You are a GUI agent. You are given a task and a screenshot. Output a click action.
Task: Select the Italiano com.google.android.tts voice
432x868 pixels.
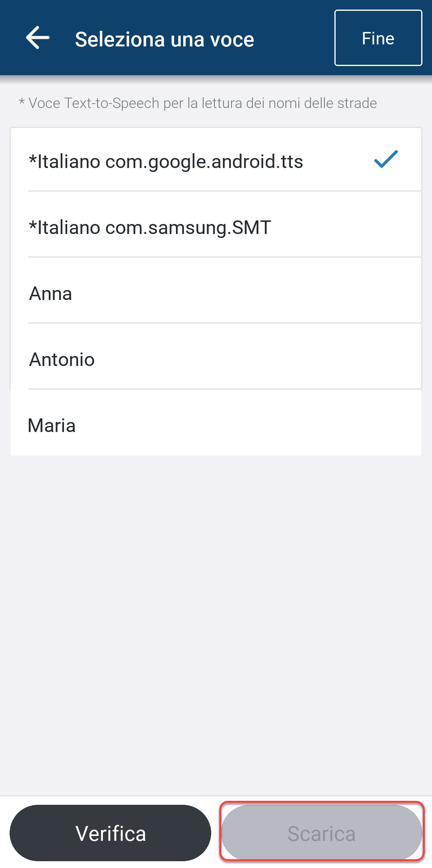[x=166, y=162]
